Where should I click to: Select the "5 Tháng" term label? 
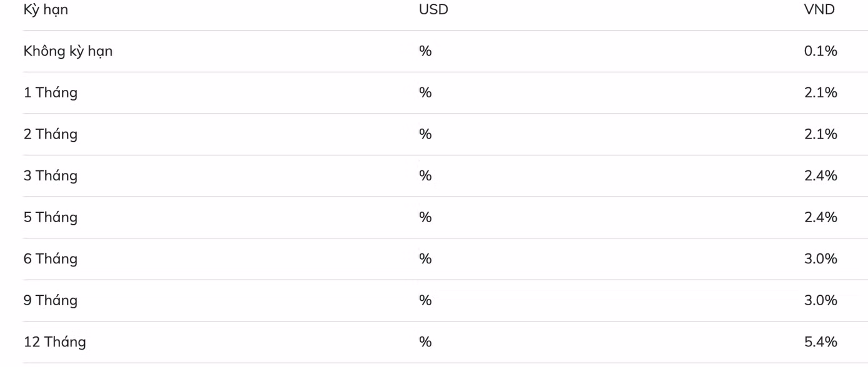[x=51, y=217]
